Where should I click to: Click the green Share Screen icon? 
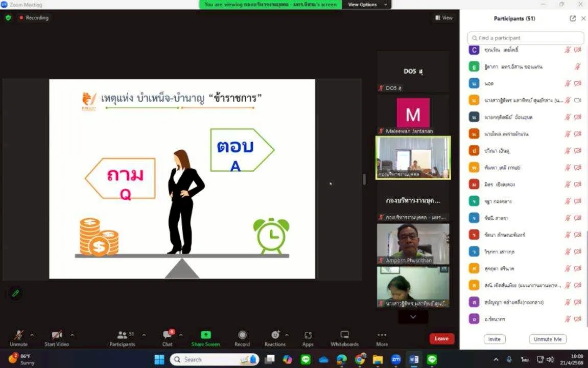(x=205, y=335)
